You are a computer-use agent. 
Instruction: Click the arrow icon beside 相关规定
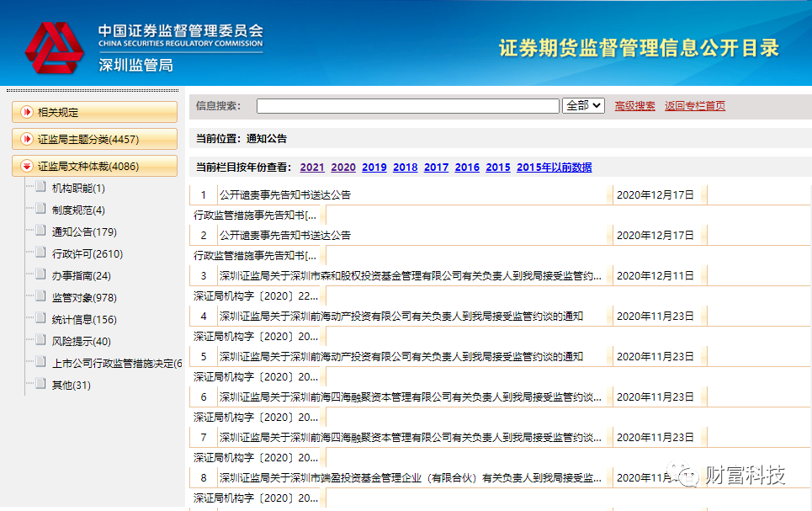coord(27,112)
